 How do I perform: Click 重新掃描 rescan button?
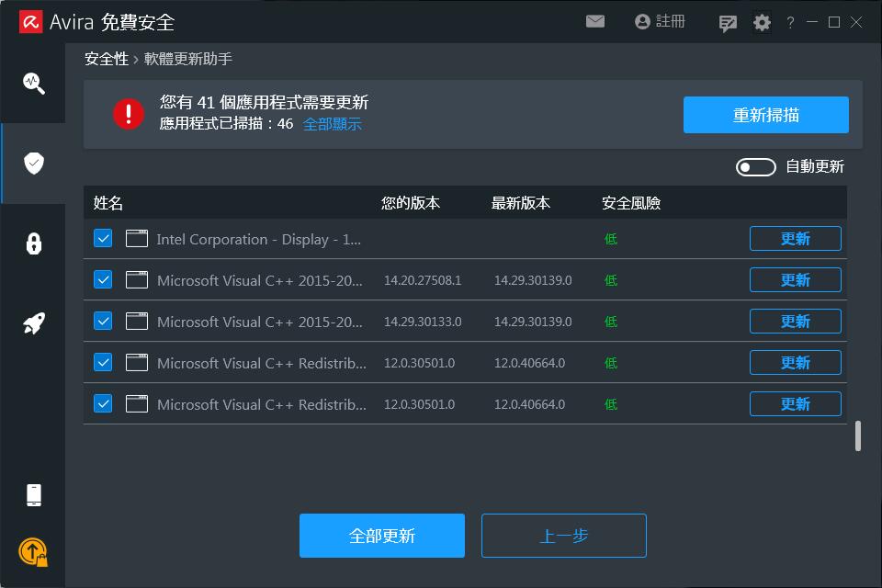point(765,115)
